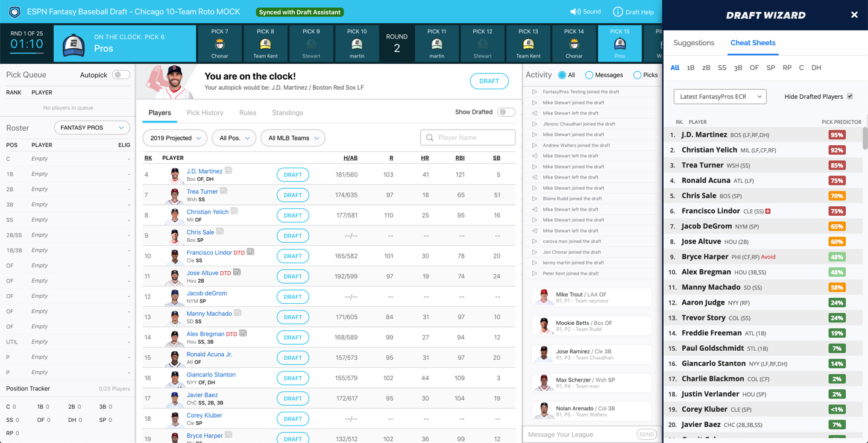The height and width of the screenshot is (443, 868).
Task: Open the news note icon beside Trea Turner
Action: pos(224,191)
